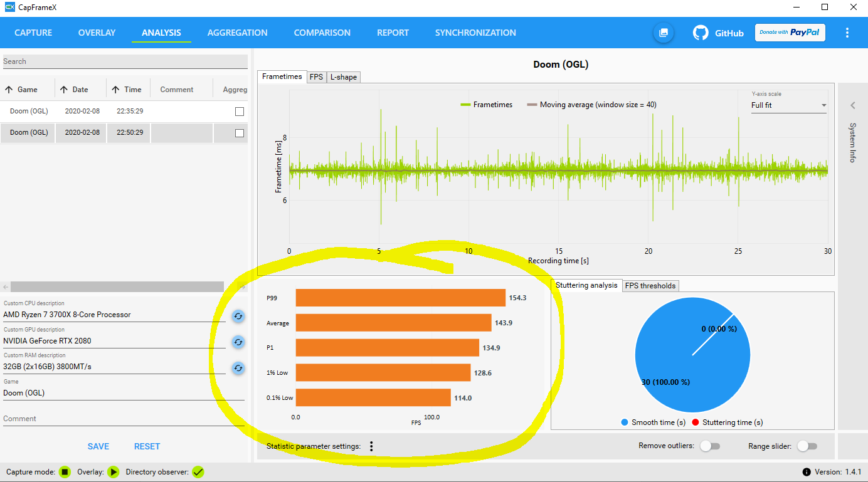Check aggregate box for 22:35:29 record
868x482 pixels.
240,112
